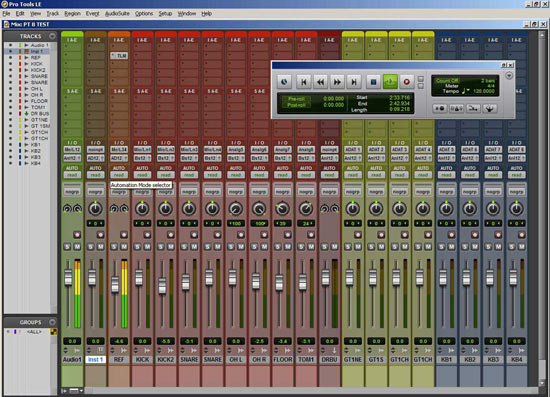The width and height of the screenshot is (550, 397).
Task: Open the Setup menu
Action: tap(165, 13)
